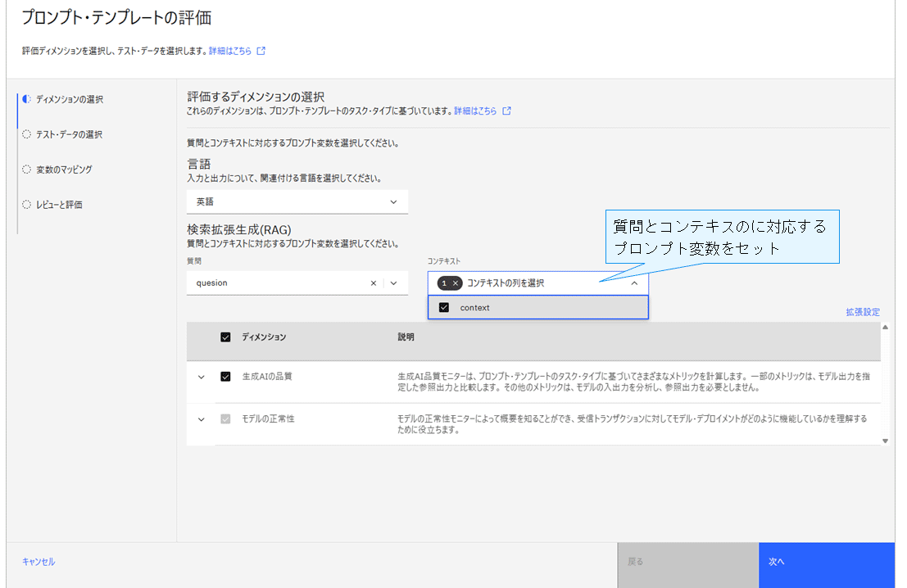907x588 pixels.
Task: Click 変数のマッピング step circle icon
Action: coord(27,170)
